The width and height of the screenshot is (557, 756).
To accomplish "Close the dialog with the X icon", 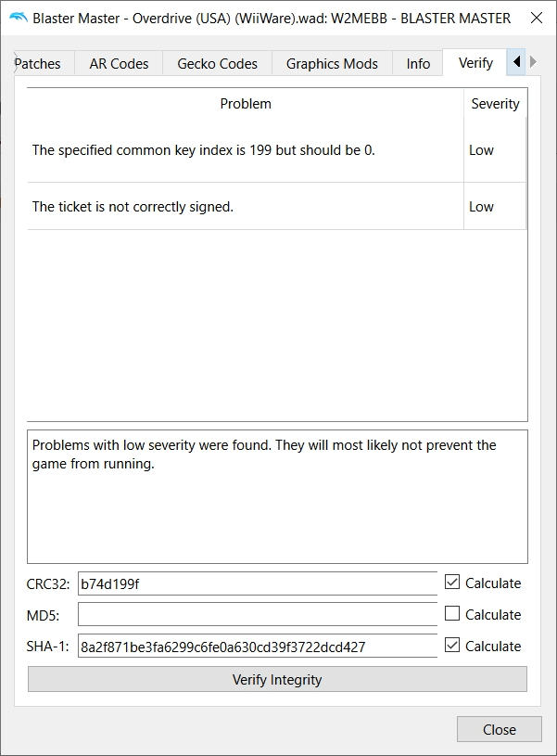I will click(x=537, y=18).
